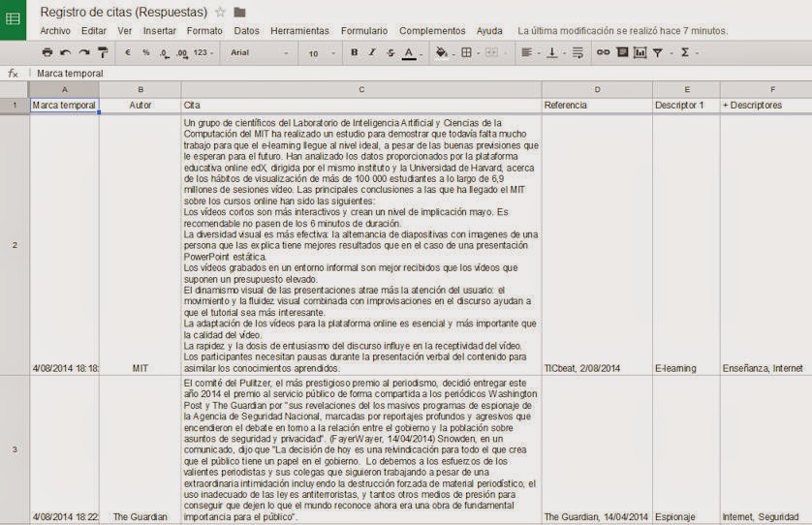Select row 1 header

pos(15,106)
